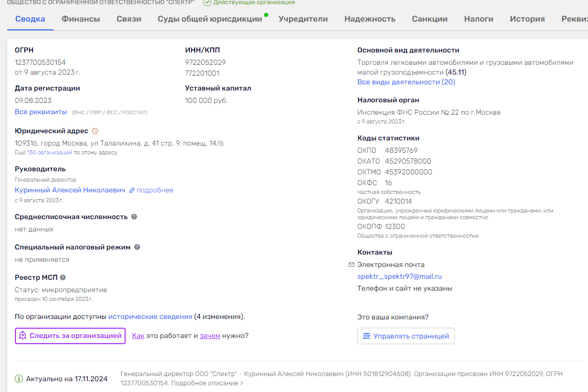
Task: Open the Санкции tab
Action: [429, 19]
